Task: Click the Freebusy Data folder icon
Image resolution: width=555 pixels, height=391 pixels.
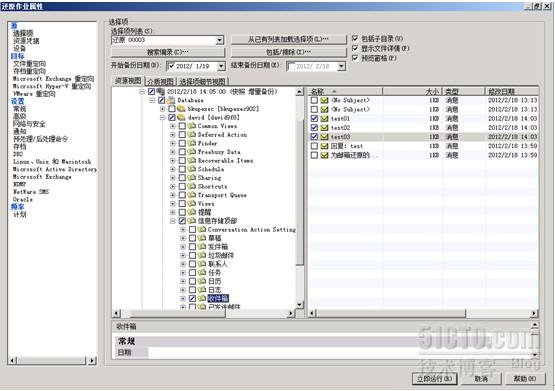Action: (x=191, y=152)
